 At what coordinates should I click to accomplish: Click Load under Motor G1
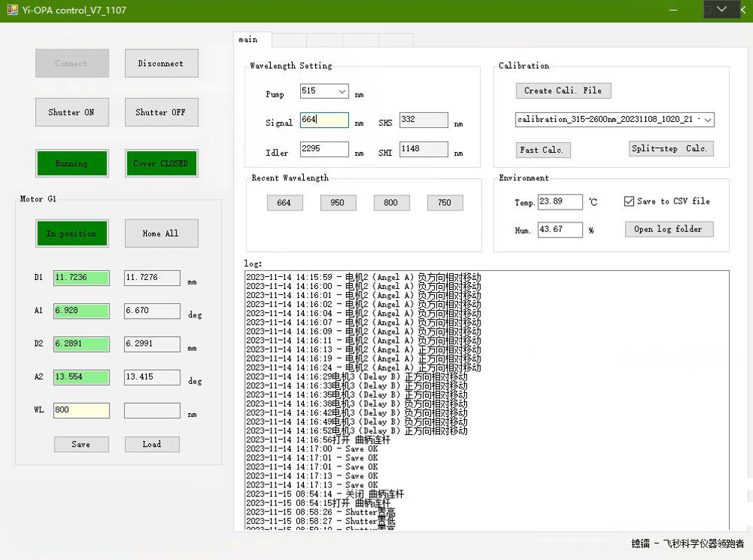[152, 444]
